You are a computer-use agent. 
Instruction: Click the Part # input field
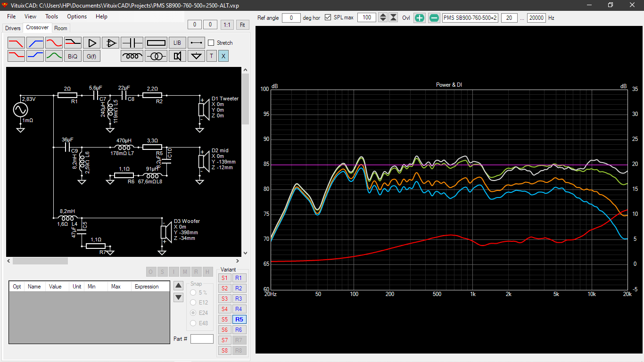pyautogui.click(x=202, y=338)
